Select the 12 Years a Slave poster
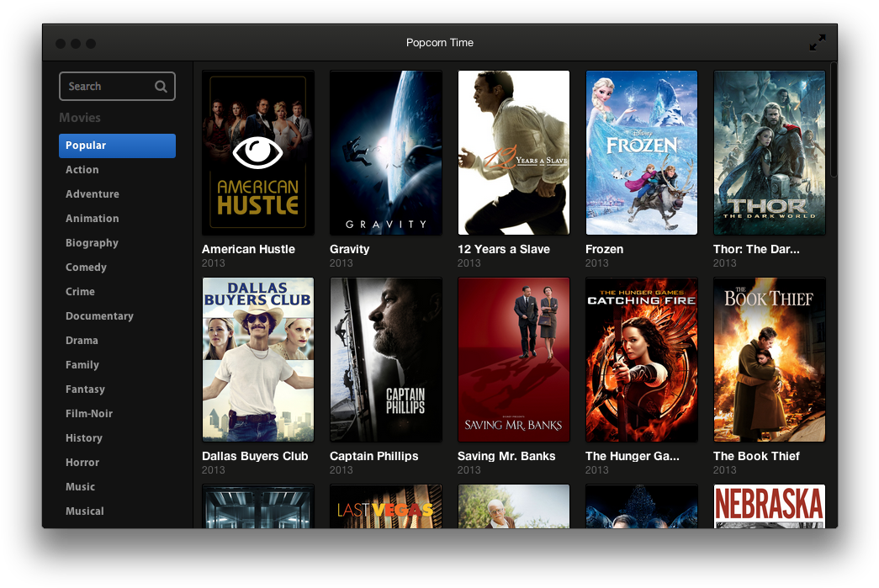The width and height of the screenshot is (879, 588). 513,152
